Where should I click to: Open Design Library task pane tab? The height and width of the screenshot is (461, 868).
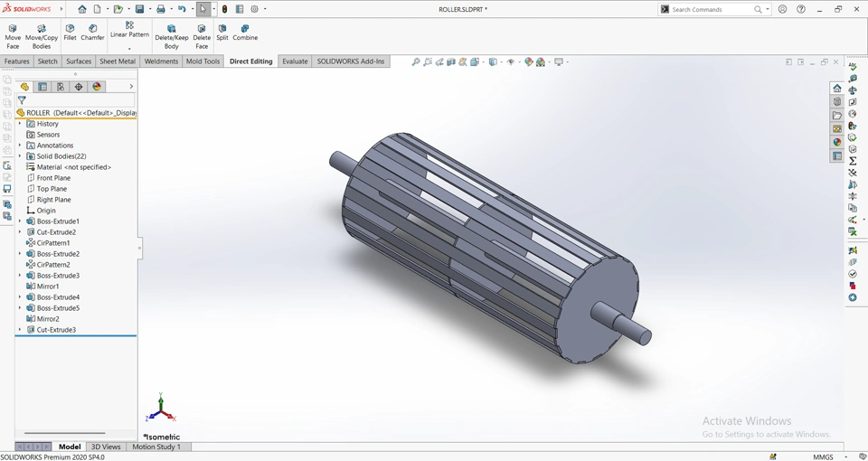coord(837,102)
